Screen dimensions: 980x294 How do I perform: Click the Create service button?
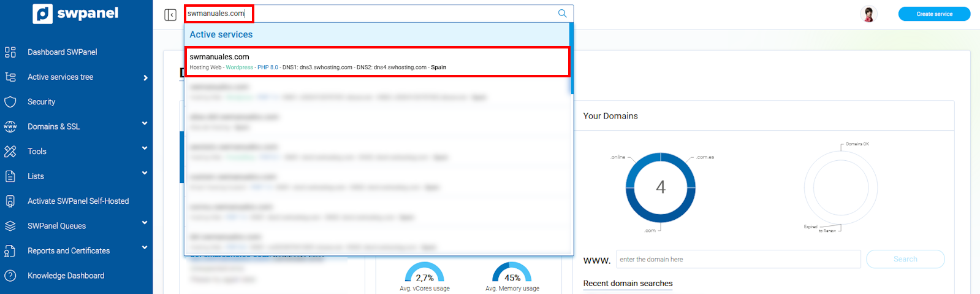(x=934, y=14)
